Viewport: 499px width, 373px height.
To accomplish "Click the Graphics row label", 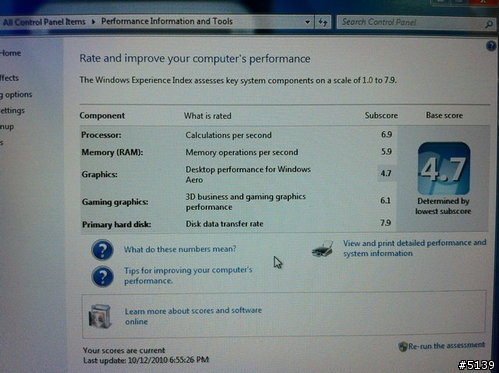I will pos(99,174).
